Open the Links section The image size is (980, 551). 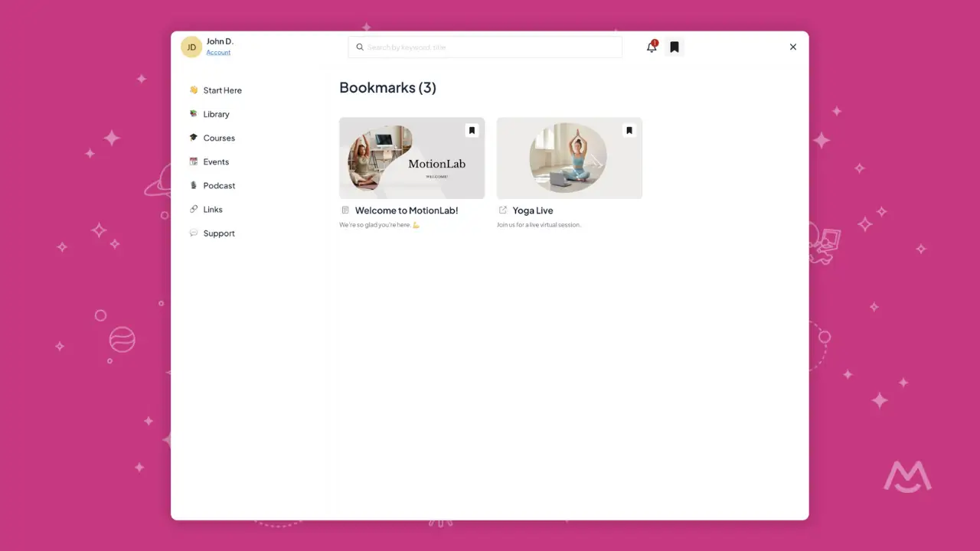point(211,209)
